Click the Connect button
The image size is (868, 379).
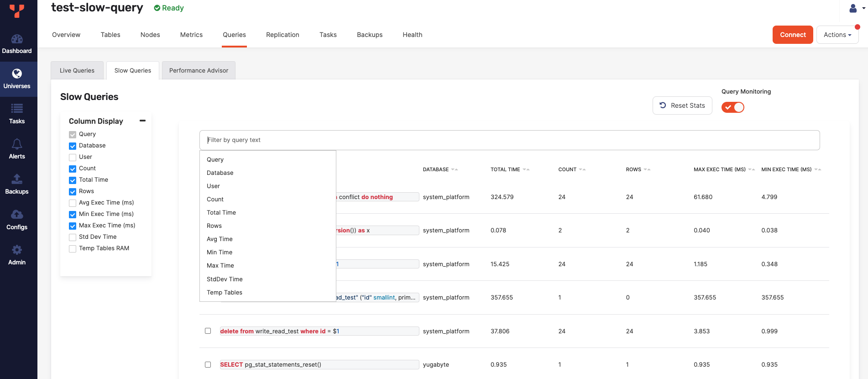[792, 35]
